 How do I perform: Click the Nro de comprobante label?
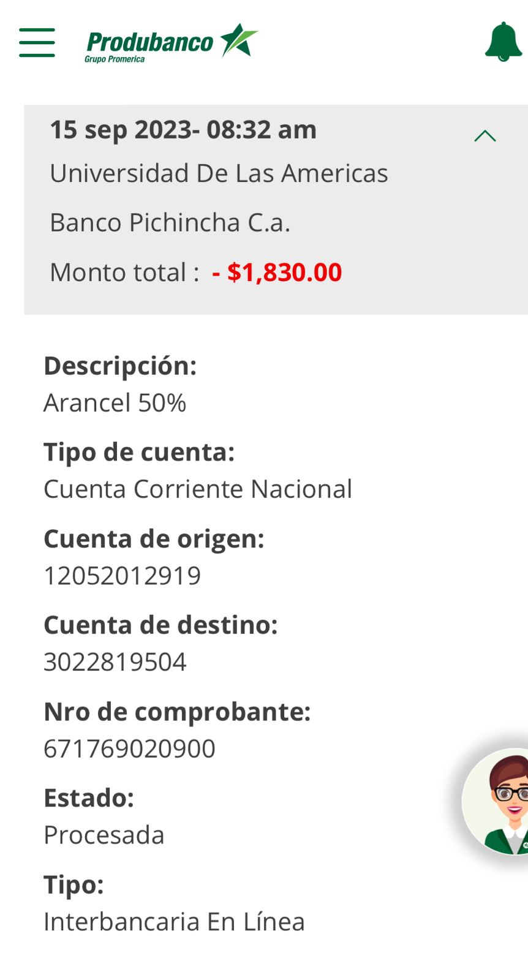(177, 712)
